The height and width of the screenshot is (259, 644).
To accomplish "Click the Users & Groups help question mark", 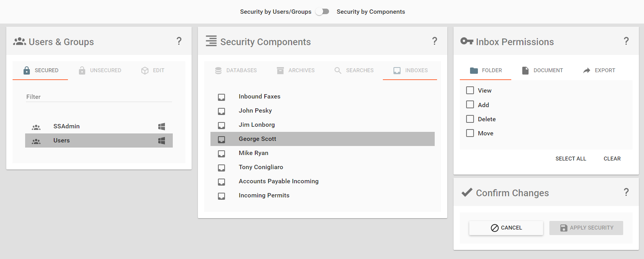I will point(179,41).
